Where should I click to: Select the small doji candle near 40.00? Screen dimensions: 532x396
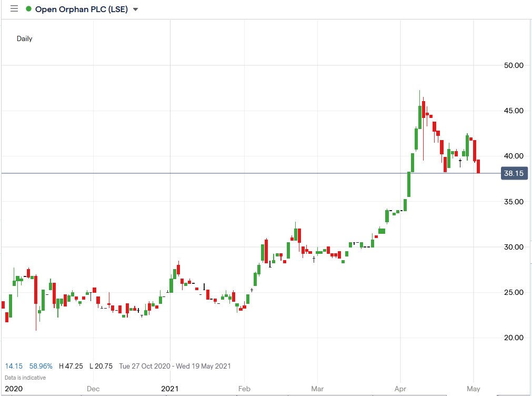click(x=460, y=161)
